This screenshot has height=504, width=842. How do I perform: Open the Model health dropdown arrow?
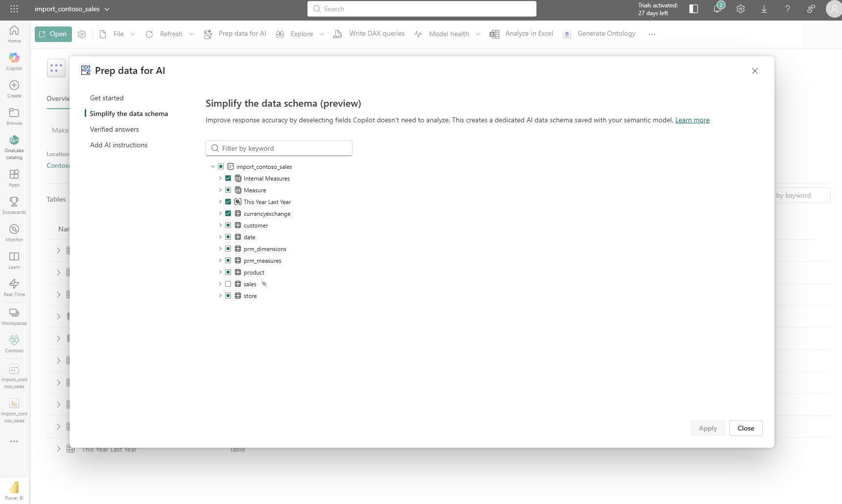tap(478, 34)
